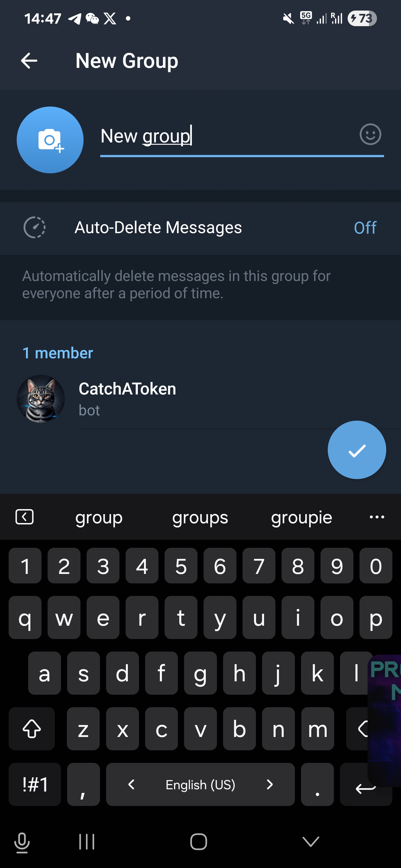Select the "groups" word suggestion
Screen dimensions: 401x868
[200, 517]
